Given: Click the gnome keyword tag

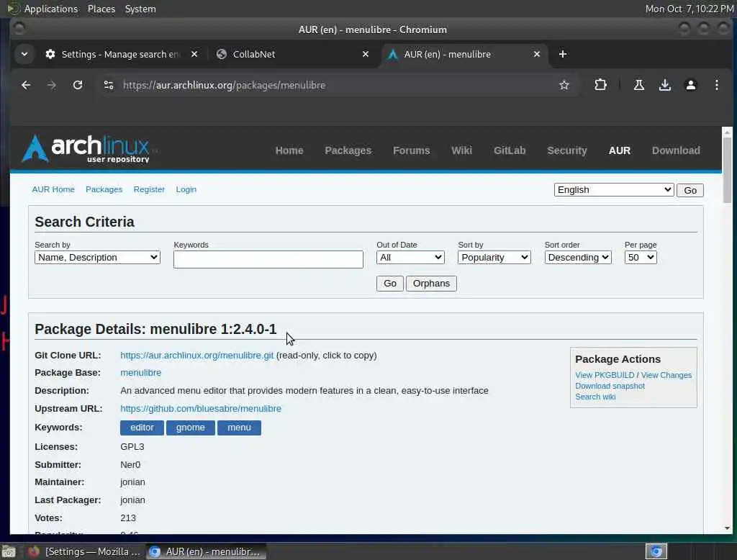Looking at the screenshot, I should pos(190,428).
